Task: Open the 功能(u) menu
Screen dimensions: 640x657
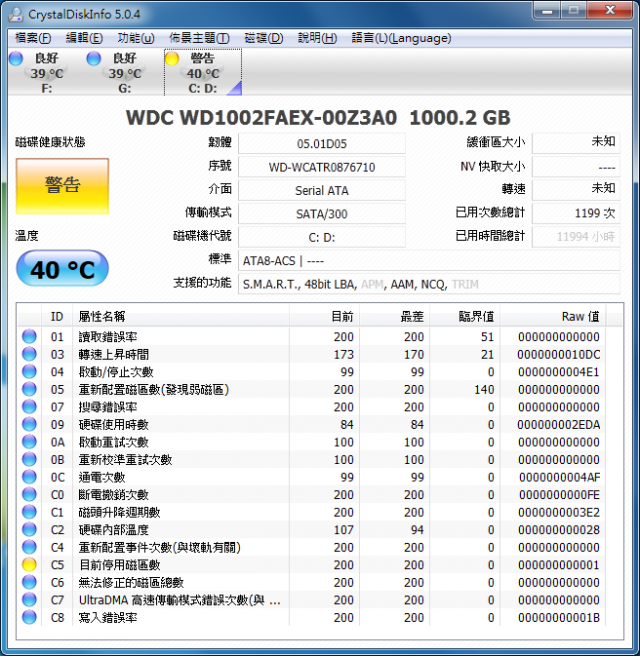Action: pos(136,38)
